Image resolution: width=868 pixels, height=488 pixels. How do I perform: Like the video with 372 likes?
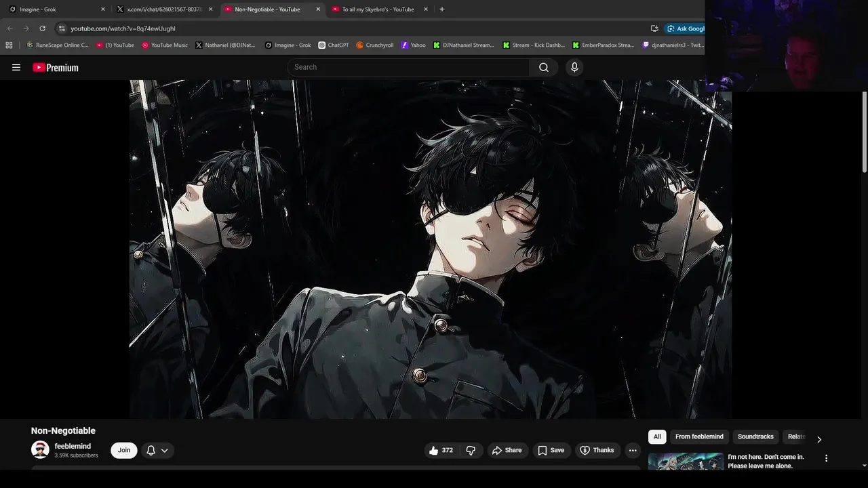click(441, 450)
